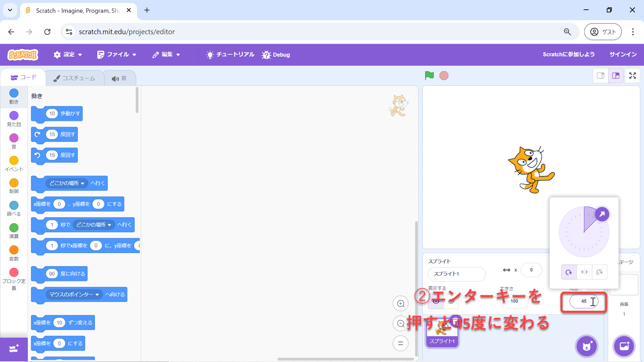
Task: Open the 編集 edit menu
Action: coord(166,55)
